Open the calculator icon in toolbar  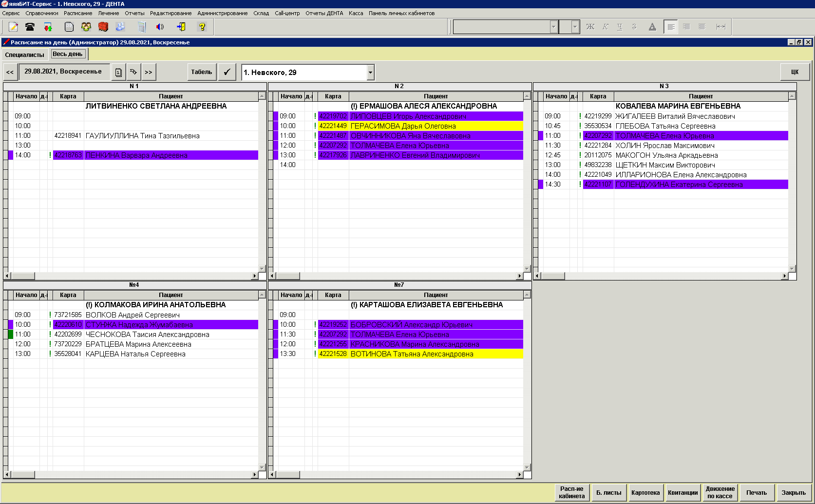(141, 27)
